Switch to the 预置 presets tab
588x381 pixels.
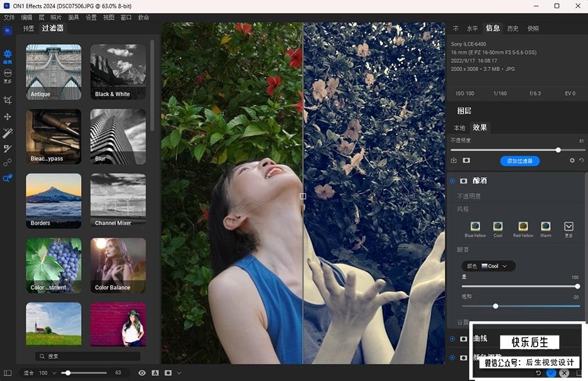(x=28, y=28)
